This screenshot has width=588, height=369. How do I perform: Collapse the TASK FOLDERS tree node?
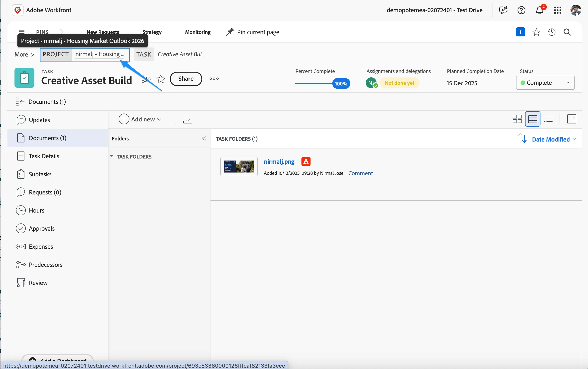pos(112,156)
